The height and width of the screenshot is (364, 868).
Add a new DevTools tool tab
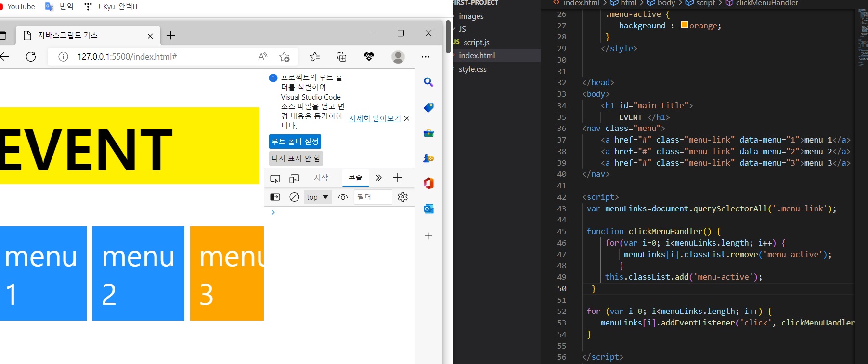[x=398, y=178]
